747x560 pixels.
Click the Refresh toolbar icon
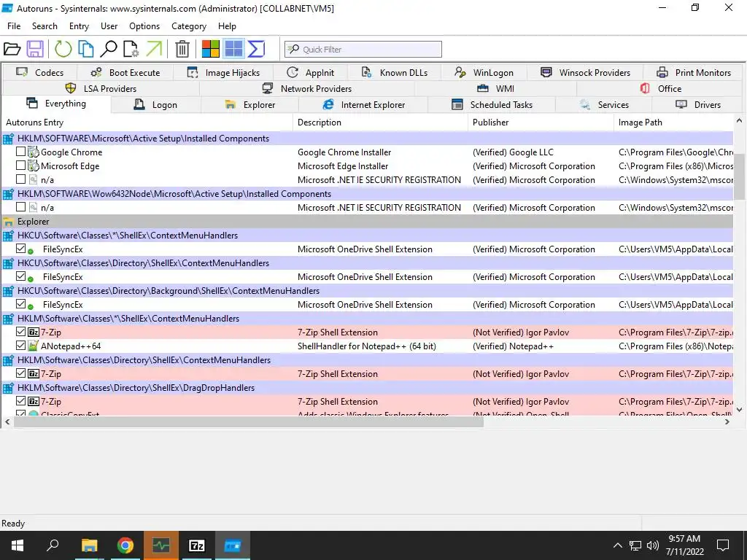click(63, 49)
